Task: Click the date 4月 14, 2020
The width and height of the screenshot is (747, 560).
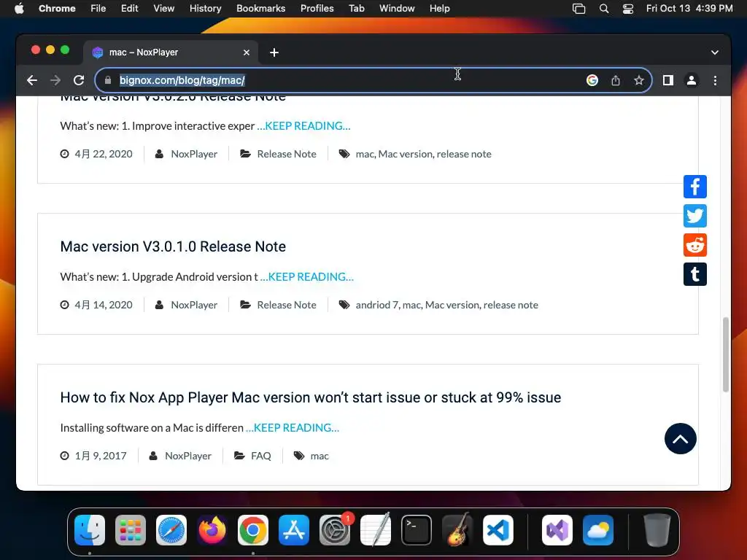Action: pos(104,305)
